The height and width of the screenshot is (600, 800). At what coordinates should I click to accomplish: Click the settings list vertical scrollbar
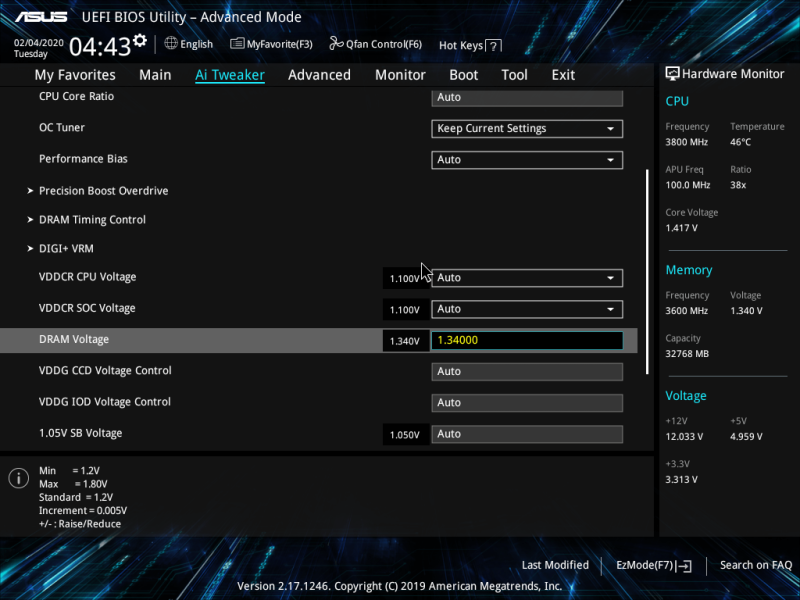pyautogui.click(x=647, y=271)
